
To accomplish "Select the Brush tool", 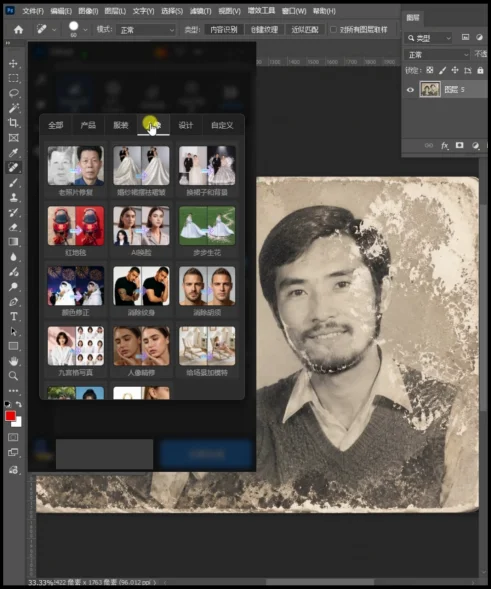I will pyautogui.click(x=14, y=183).
